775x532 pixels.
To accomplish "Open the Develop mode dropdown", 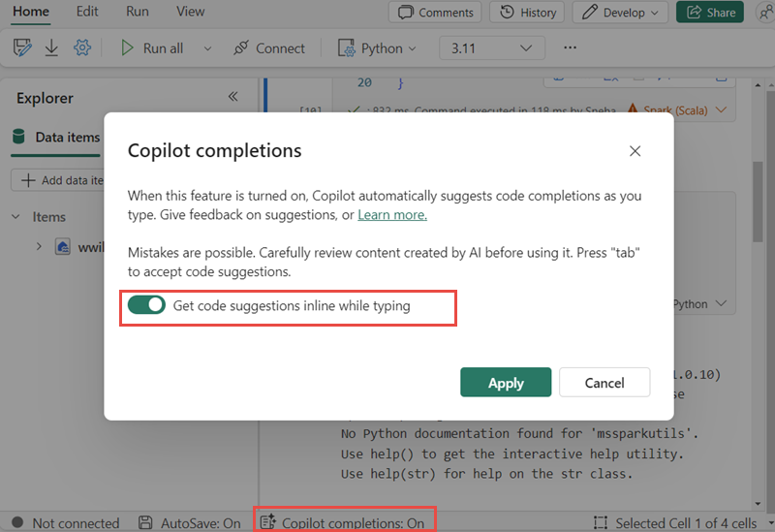I will (620, 13).
